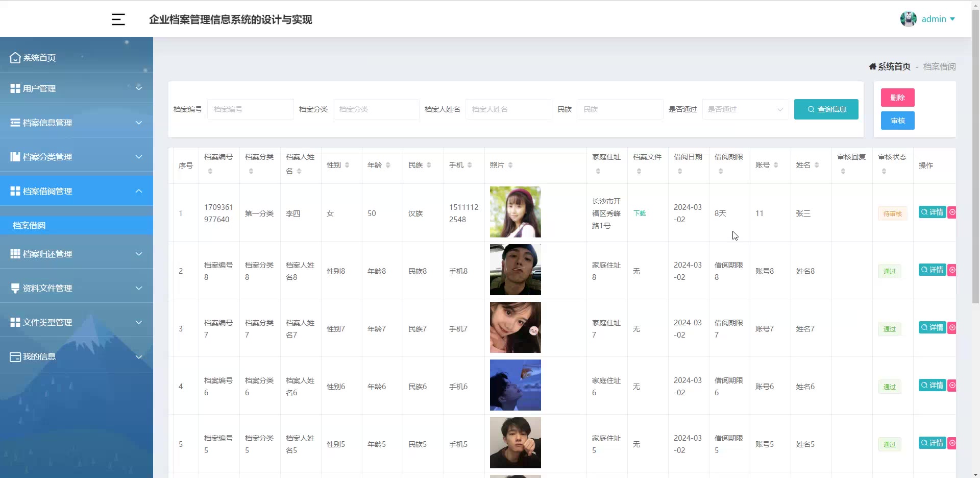980x478 pixels.
Task: Click the 下载 link in row 1
Action: 640,213
